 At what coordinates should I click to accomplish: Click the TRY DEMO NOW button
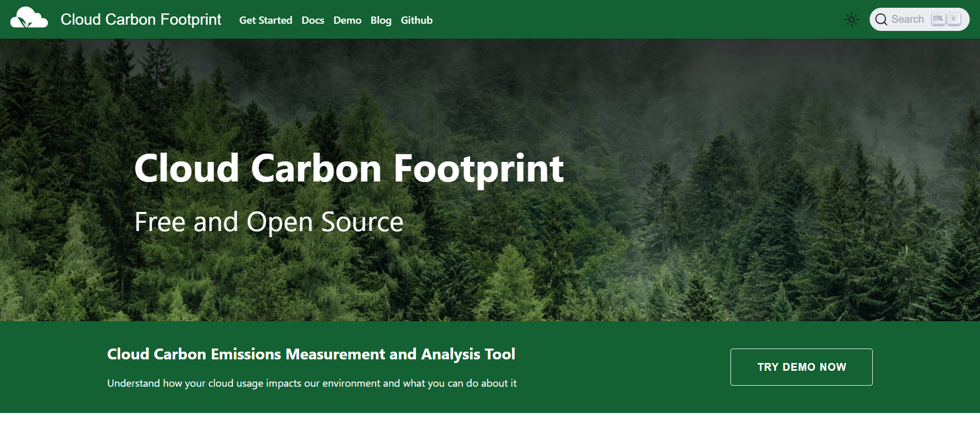801,367
